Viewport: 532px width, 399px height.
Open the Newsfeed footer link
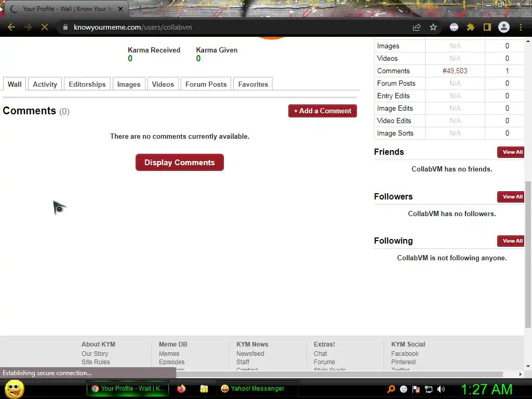pos(250,353)
